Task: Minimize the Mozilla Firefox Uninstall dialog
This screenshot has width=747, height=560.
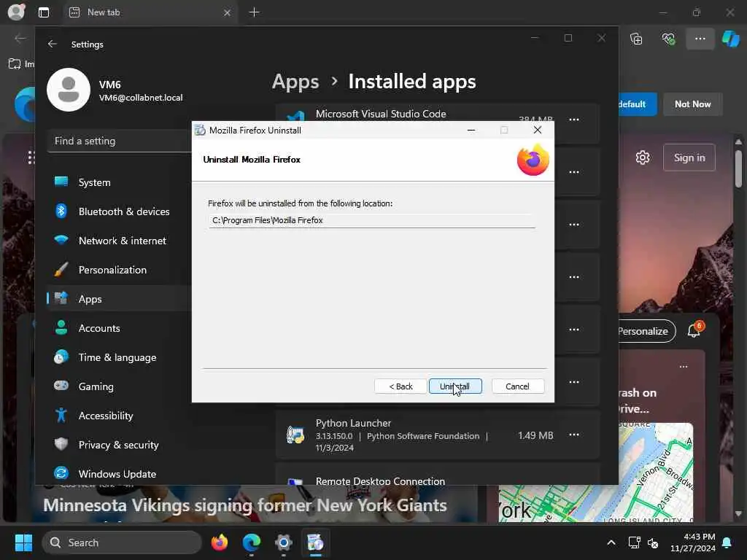Action: pyautogui.click(x=471, y=130)
